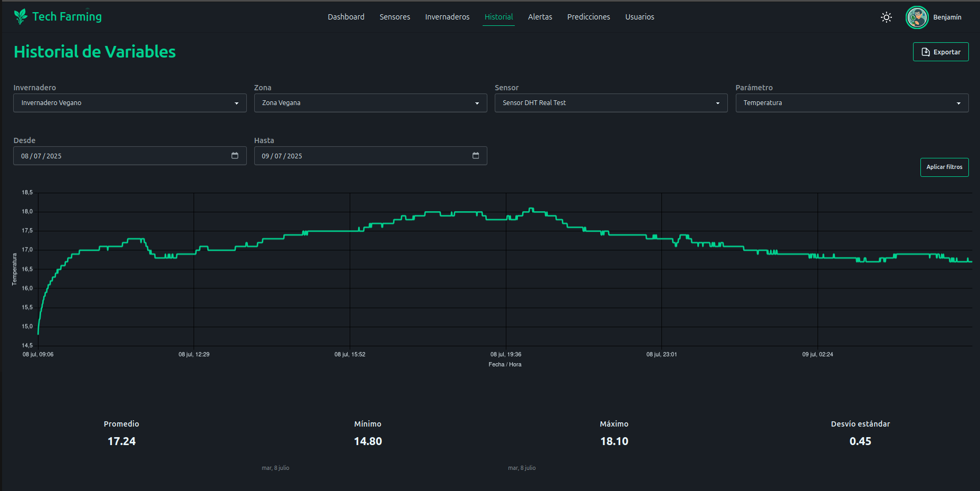Click the export file icon
Viewport: 980px width, 491px height.
click(x=925, y=52)
